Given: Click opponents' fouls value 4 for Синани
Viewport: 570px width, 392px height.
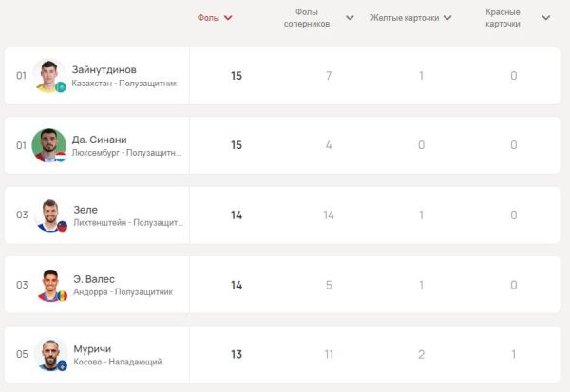Looking at the screenshot, I should (329, 145).
